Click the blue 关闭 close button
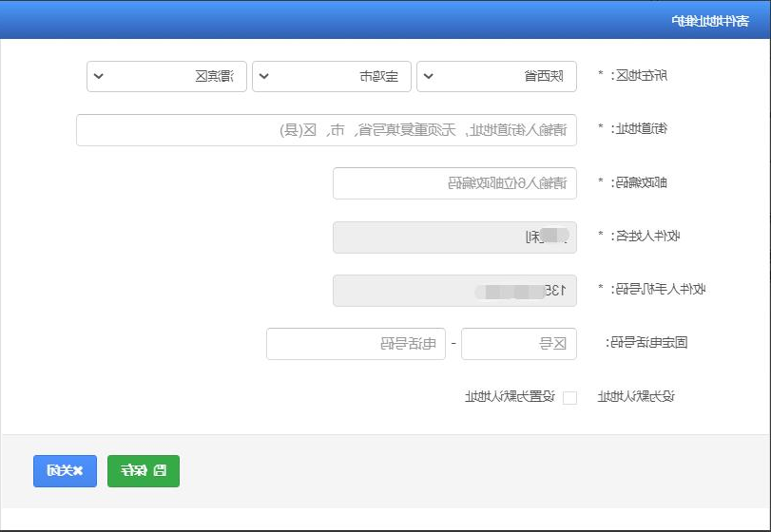Image resolution: width=771 pixels, height=532 pixels. (65, 471)
